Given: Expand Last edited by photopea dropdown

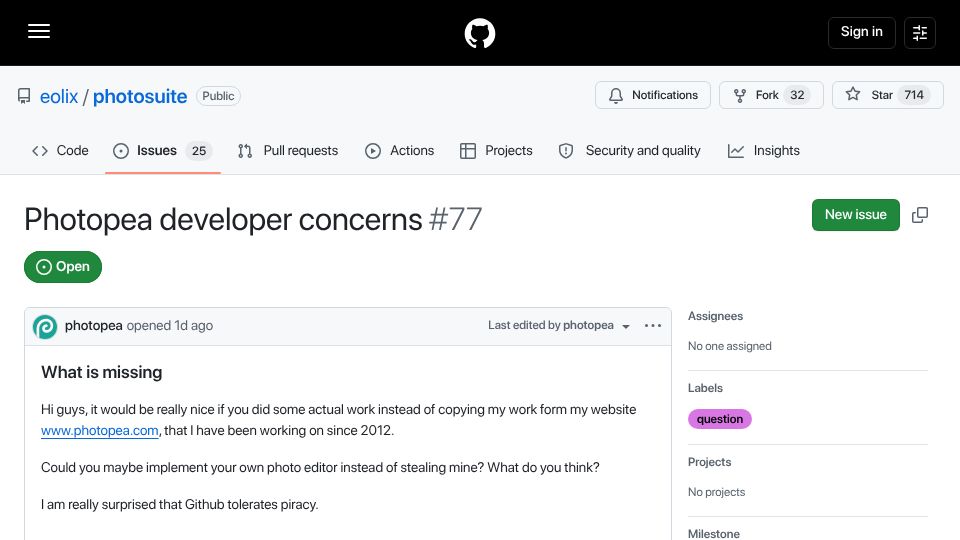Looking at the screenshot, I should pos(558,326).
